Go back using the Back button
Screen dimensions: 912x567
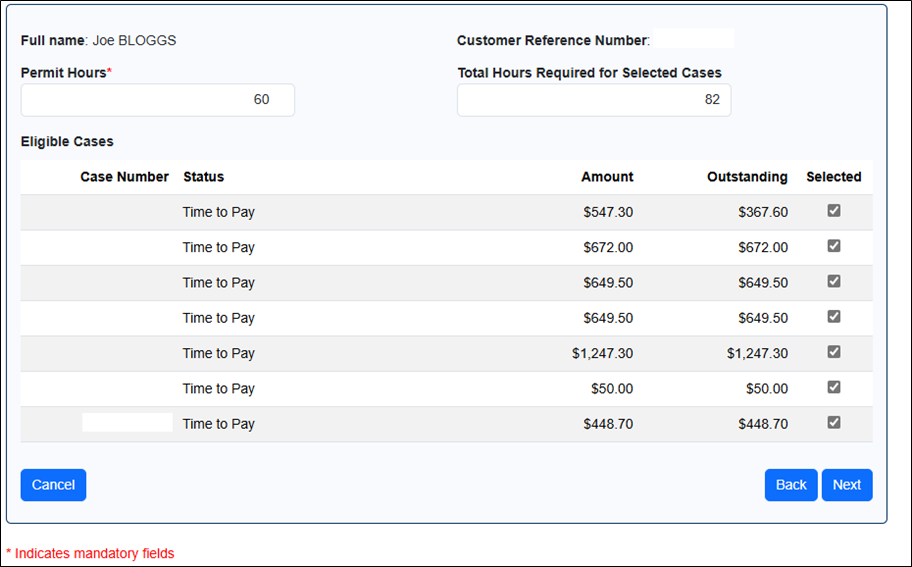790,485
